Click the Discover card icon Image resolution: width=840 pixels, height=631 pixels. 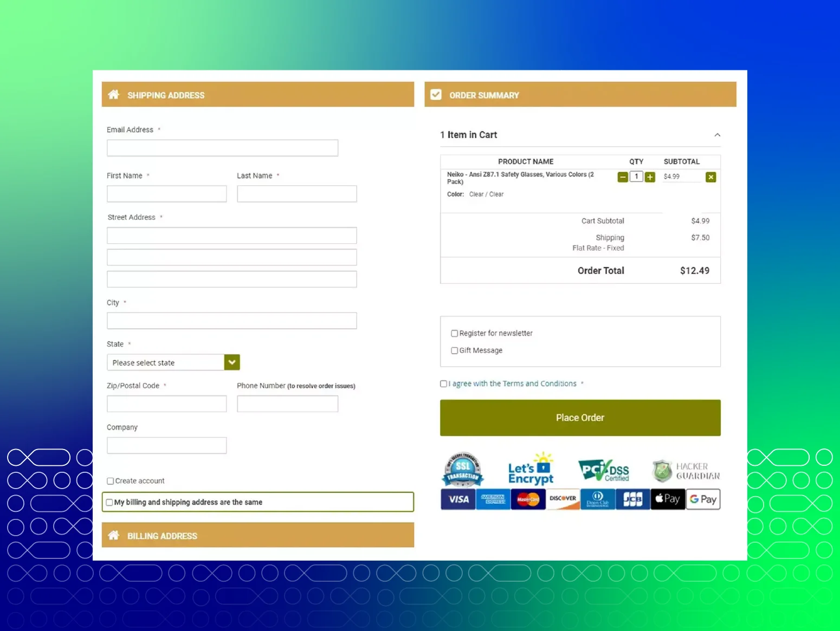(563, 499)
